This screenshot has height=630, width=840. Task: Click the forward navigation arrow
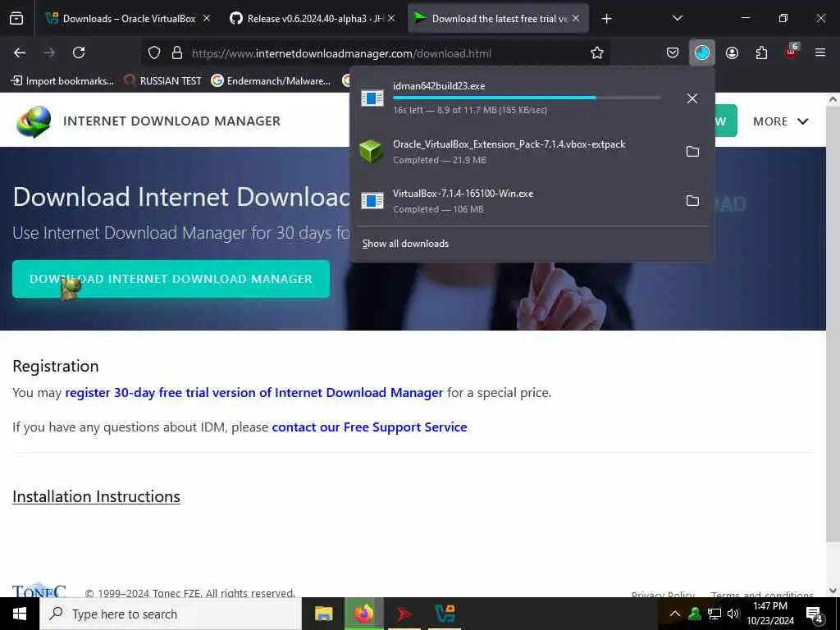click(49, 52)
